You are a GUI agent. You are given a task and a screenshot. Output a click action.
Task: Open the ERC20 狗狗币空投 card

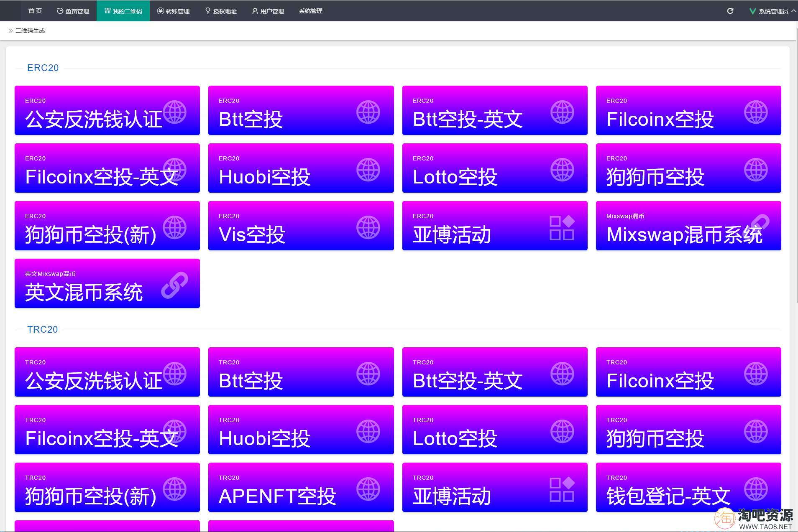[688, 168]
